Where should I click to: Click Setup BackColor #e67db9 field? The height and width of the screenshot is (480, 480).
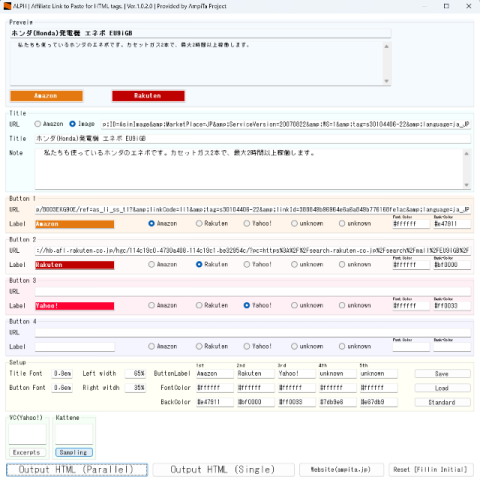click(x=379, y=402)
